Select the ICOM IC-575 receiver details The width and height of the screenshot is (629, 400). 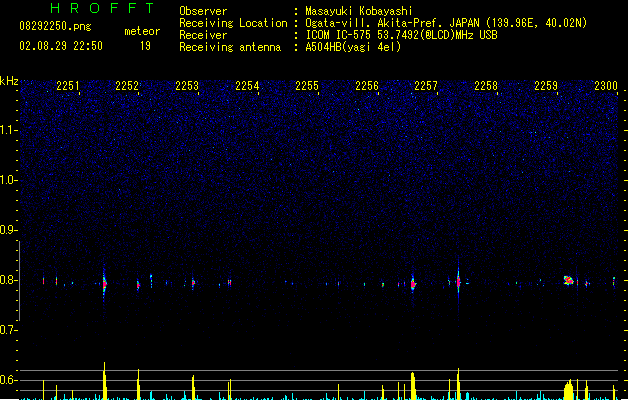(x=402, y=35)
